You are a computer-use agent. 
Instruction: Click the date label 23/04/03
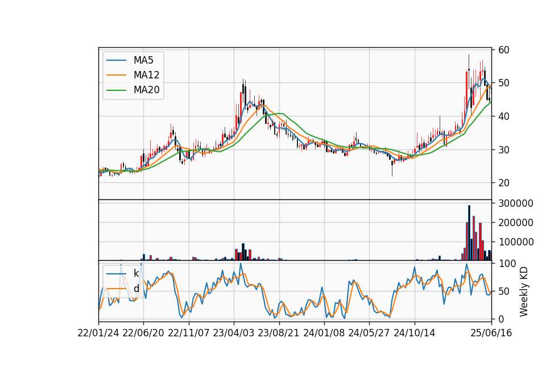point(233,333)
